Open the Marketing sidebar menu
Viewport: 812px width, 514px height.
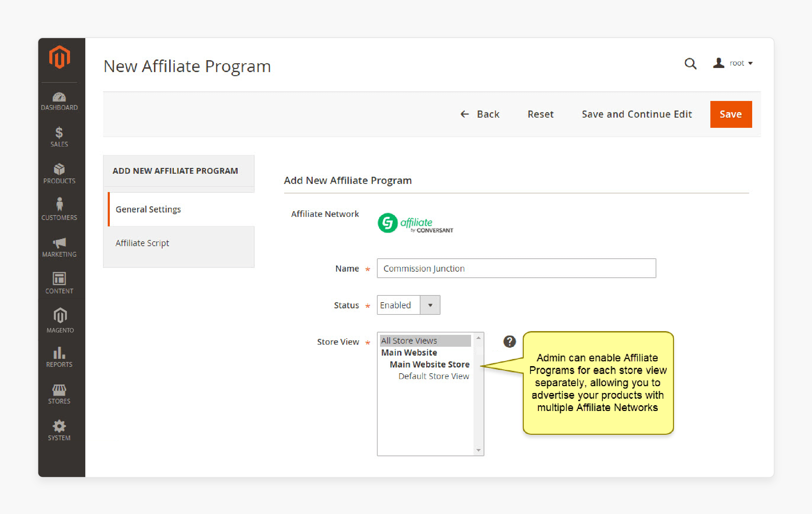point(59,248)
